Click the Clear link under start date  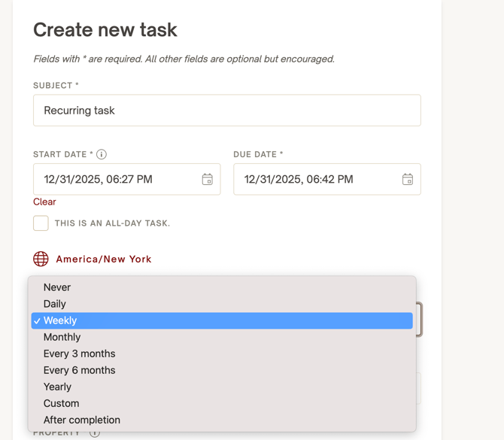(x=44, y=202)
